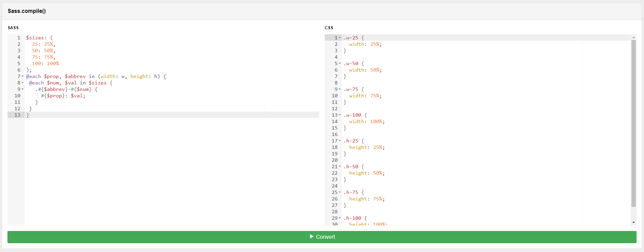Click scroll-up arrow of CSS output
The image size is (644, 252).
[633, 37]
